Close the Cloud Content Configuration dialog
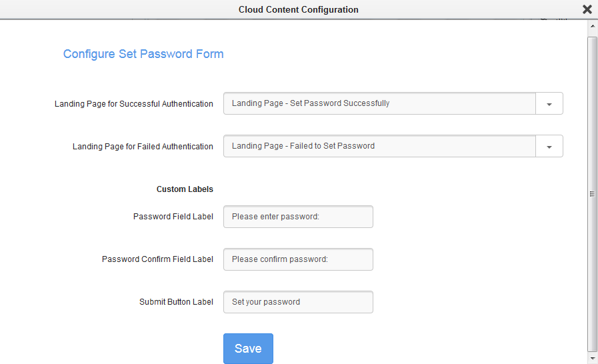 [x=587, y=9]
